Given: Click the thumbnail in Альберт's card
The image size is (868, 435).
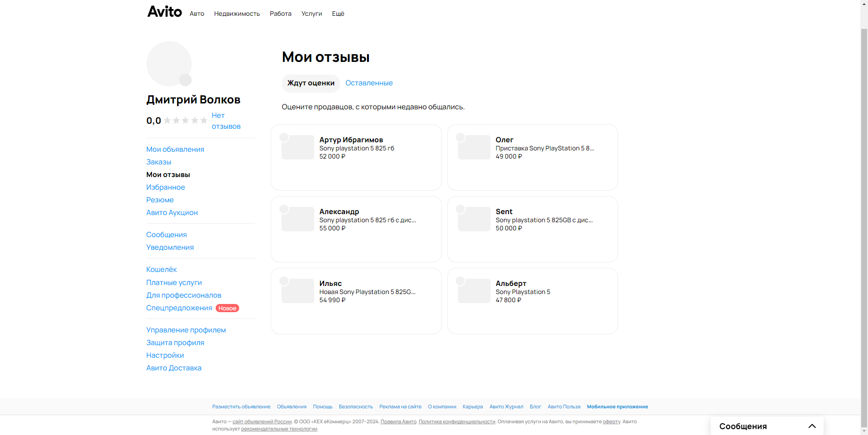Looking at the screenshot, I should click(474, 291).
